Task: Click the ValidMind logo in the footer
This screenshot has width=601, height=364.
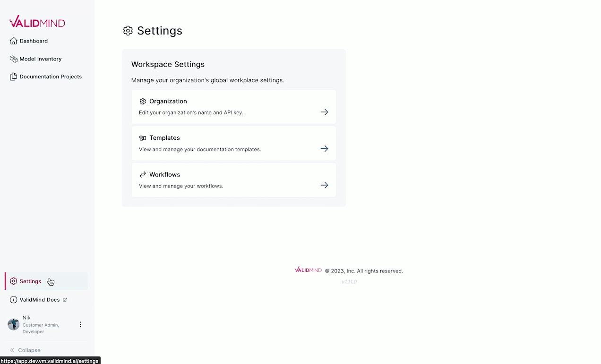Action: tap(308, 270)
